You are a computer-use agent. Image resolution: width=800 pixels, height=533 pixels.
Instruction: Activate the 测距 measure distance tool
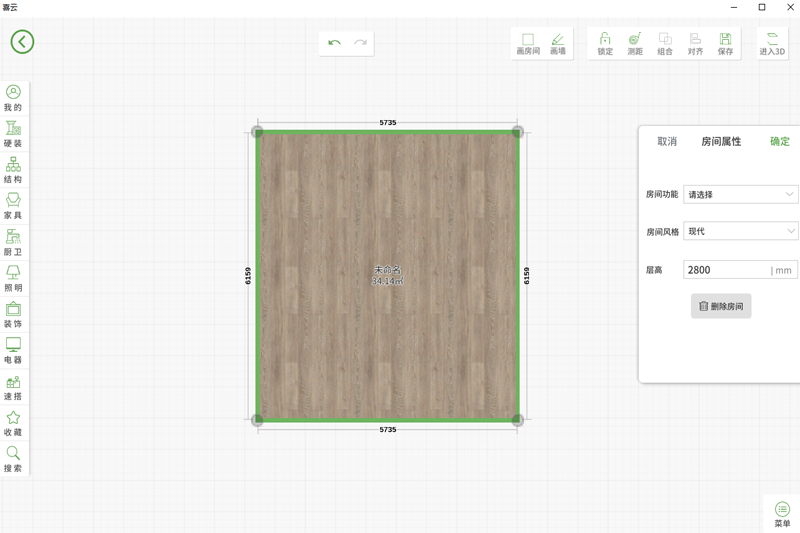[635, 43]
